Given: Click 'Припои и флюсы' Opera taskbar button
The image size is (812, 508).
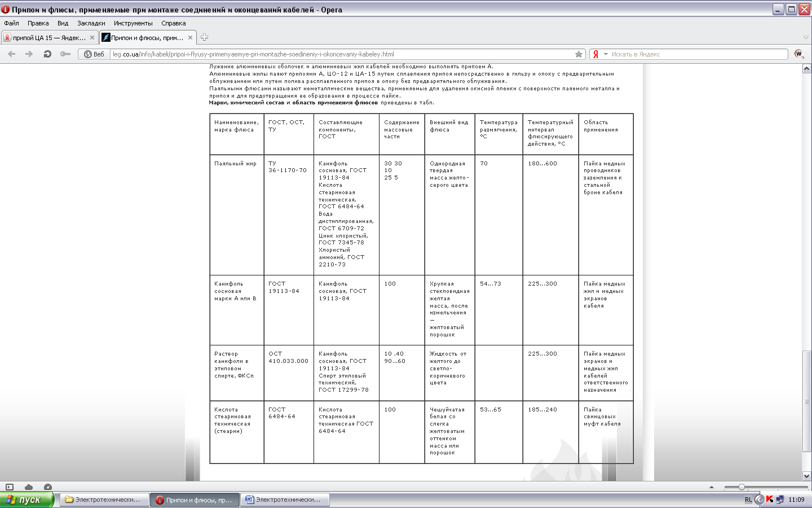Looking at the screenshot, I should point(195,500).
